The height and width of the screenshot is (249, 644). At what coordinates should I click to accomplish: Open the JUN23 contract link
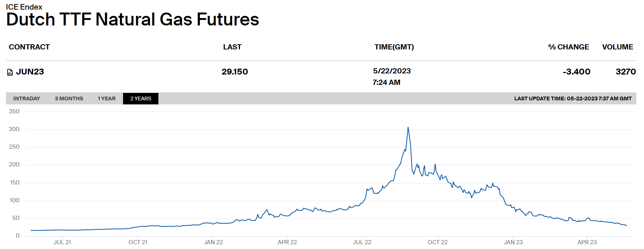30,72
